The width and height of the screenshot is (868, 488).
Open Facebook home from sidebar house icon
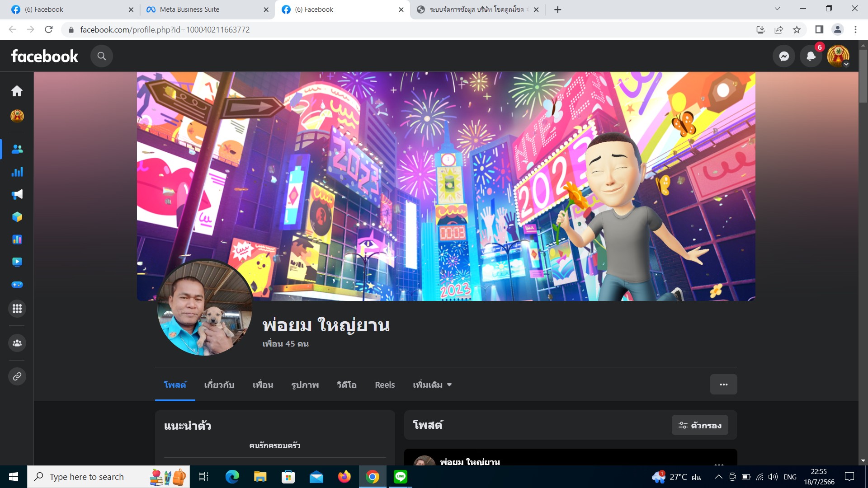click(x=17, y=91)
